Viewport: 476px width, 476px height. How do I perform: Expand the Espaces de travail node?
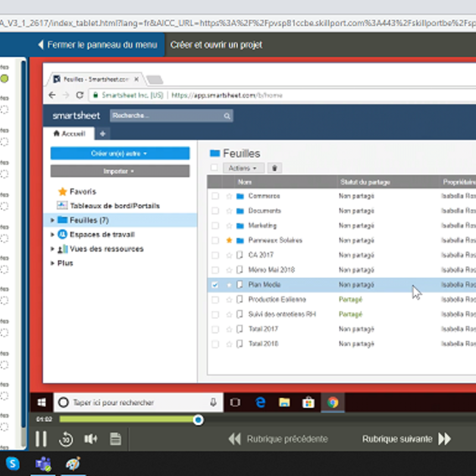[x=52, y=234]
